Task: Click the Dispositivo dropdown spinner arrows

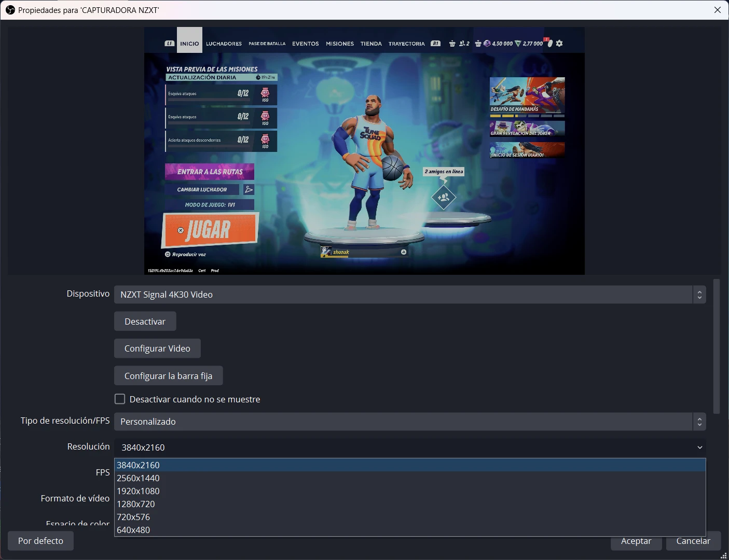Action: click(699, 295)
